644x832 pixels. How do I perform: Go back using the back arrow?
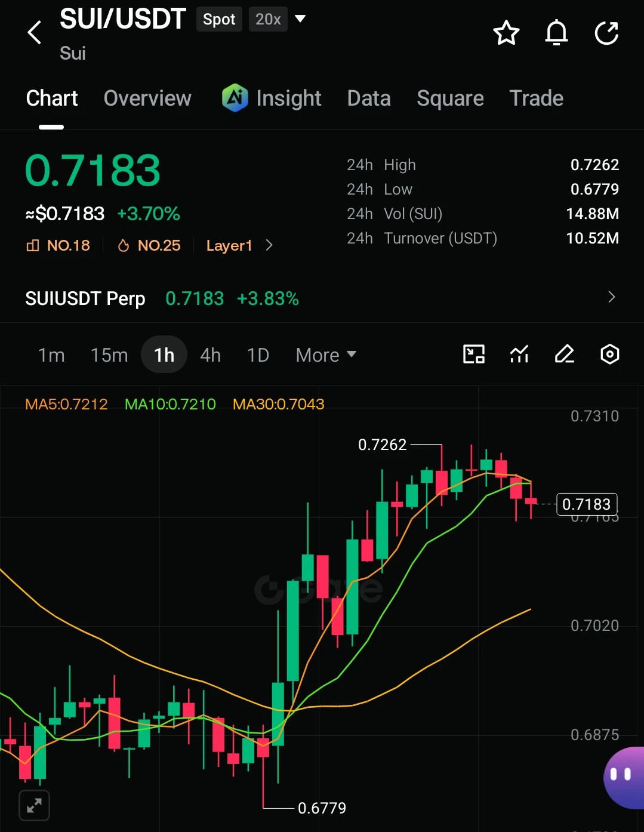click(x=35, y=32)
